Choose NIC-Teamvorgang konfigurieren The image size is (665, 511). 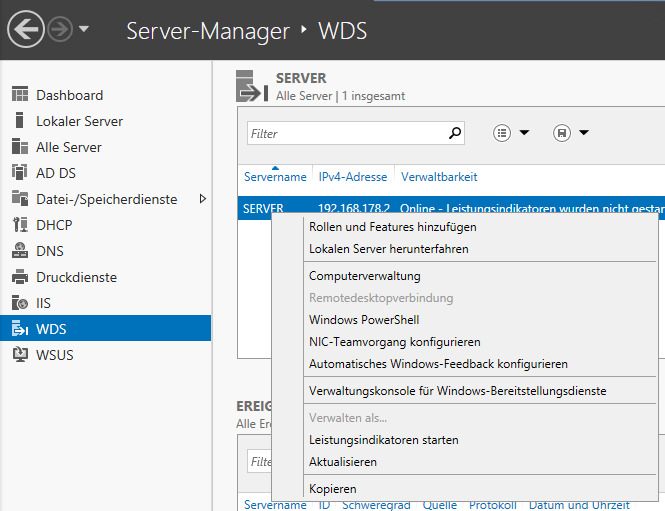click(x=395, y=342)
